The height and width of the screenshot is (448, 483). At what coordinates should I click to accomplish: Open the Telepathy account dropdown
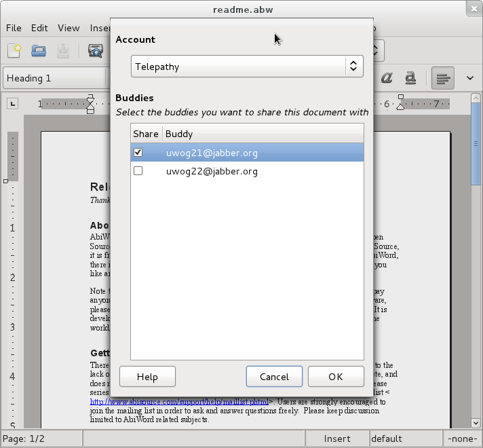[247, 67]
